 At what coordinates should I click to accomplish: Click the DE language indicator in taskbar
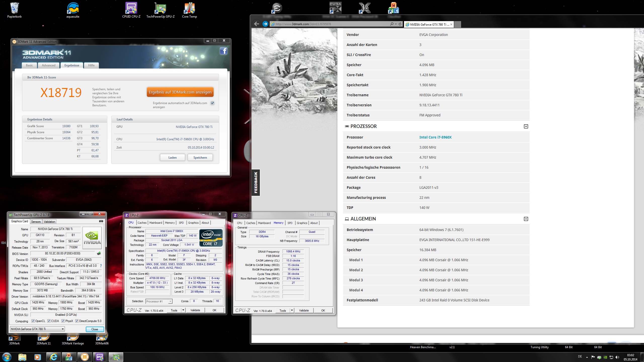(x=580, y=356)
